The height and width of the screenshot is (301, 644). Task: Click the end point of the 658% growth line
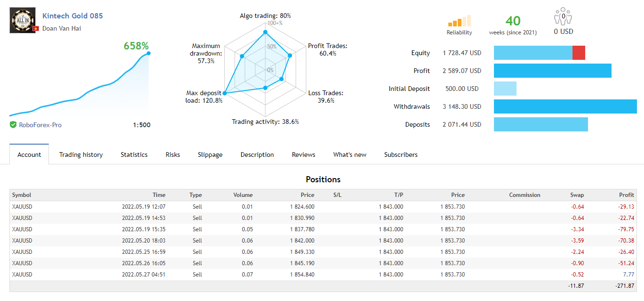click(148, 53)
